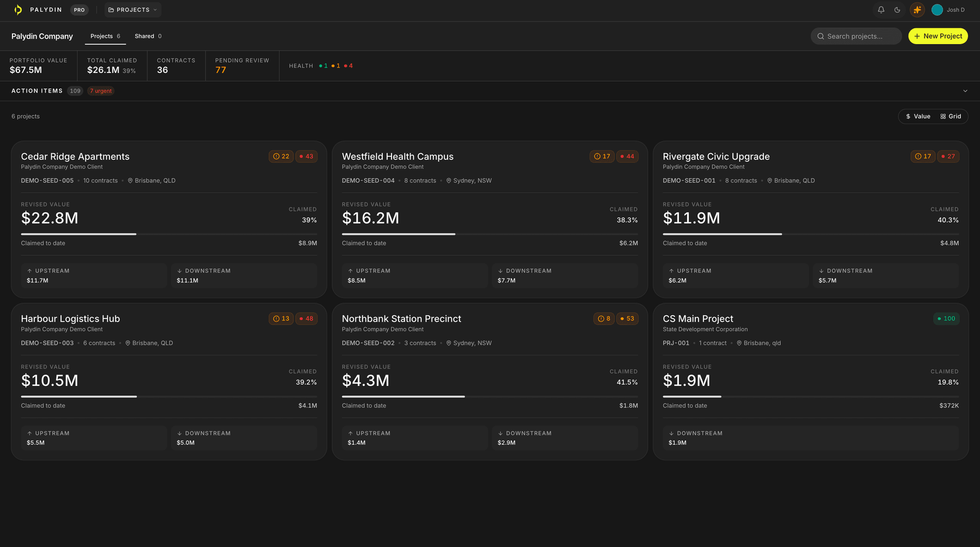Click CS Main Project Downstream $1.9M tile

pyautogui.click(x=811, y=438)
